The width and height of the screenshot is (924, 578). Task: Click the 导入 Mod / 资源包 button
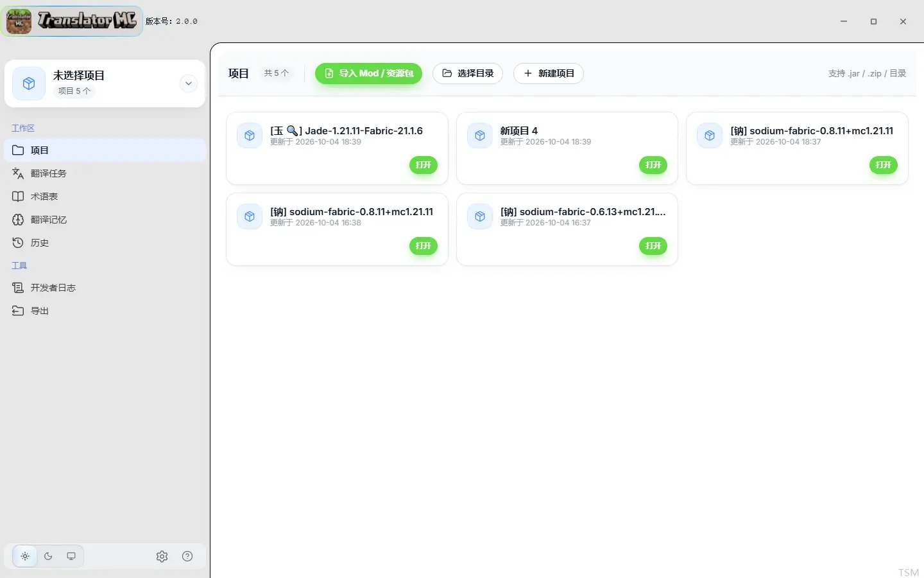tap(368, 73)
